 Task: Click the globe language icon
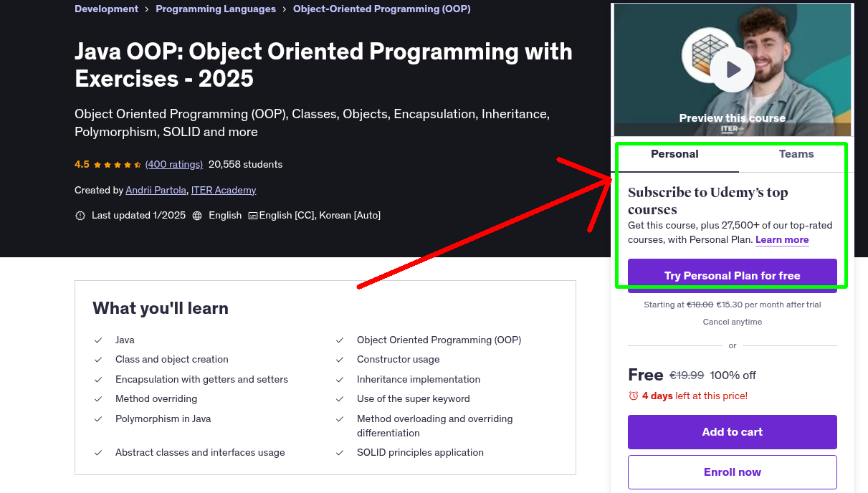click(x=197, y=216)
